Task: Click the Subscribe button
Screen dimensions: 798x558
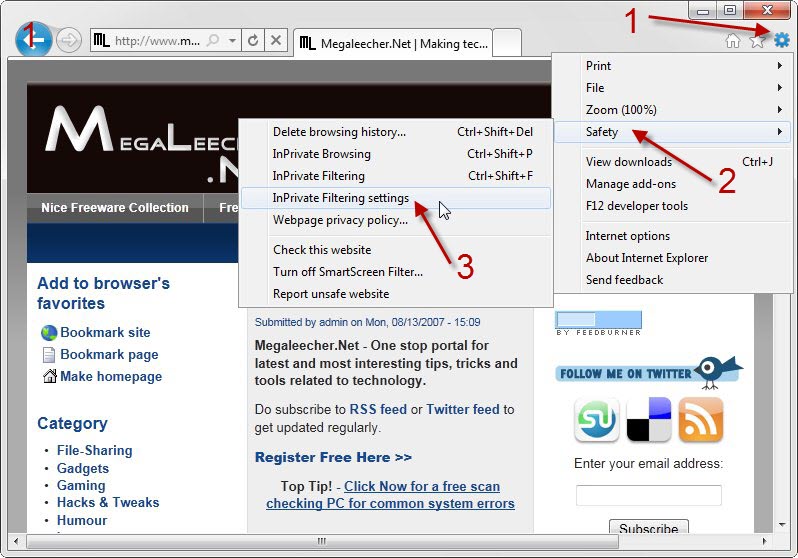Action: coord(648,527)
